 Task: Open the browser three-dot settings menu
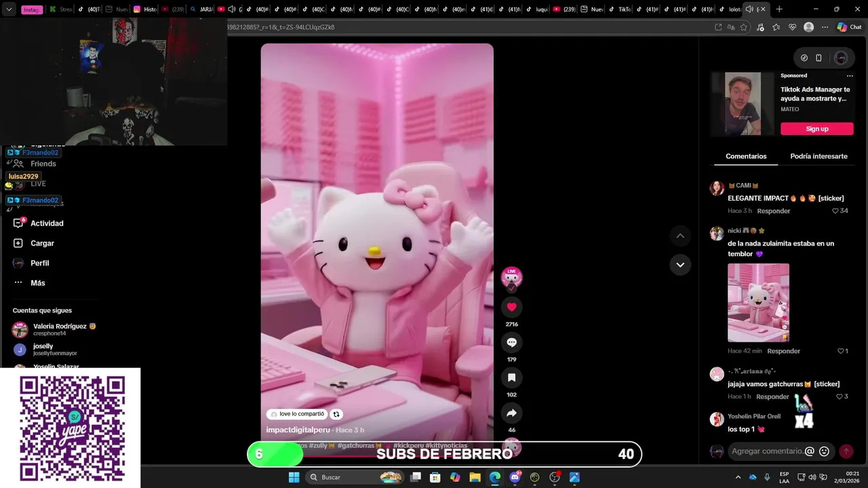[825, 27]
